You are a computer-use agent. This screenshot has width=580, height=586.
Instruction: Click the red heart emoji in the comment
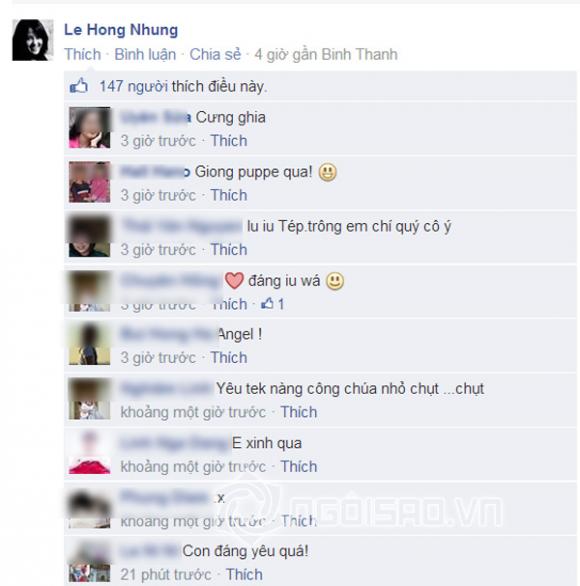[235, 281]
